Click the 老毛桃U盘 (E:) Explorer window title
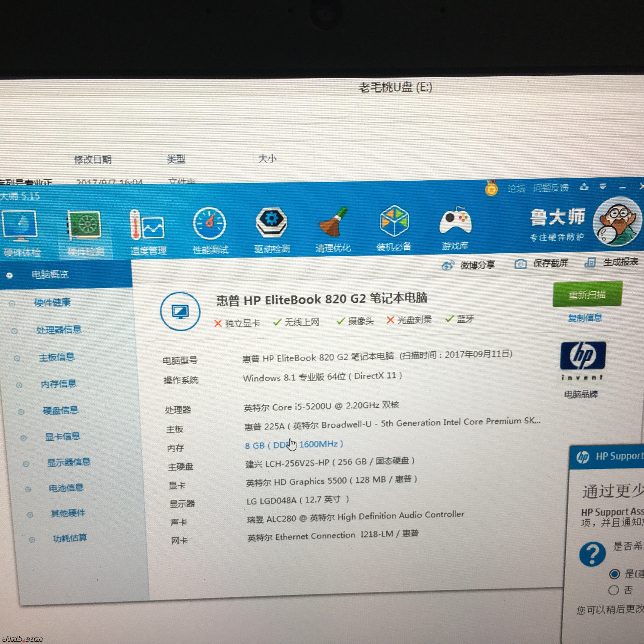Image resolution: width=644 pixels, height=644 pixels. 395,87
